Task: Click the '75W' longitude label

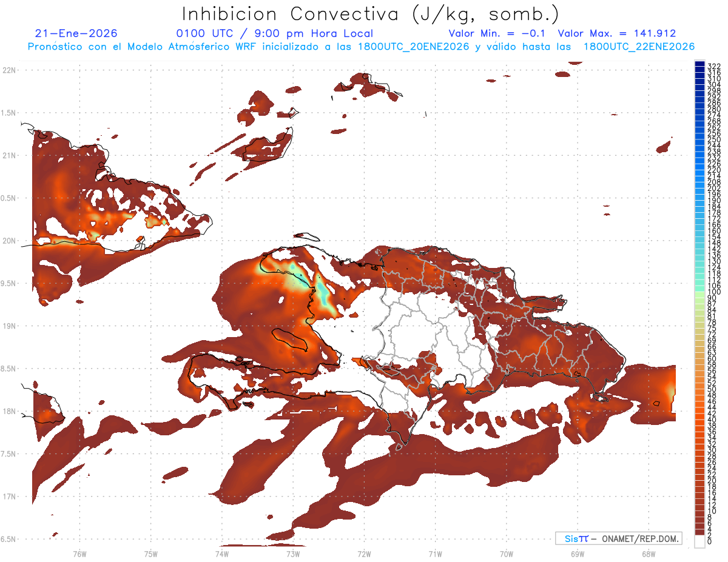Action: click(150, 554)
